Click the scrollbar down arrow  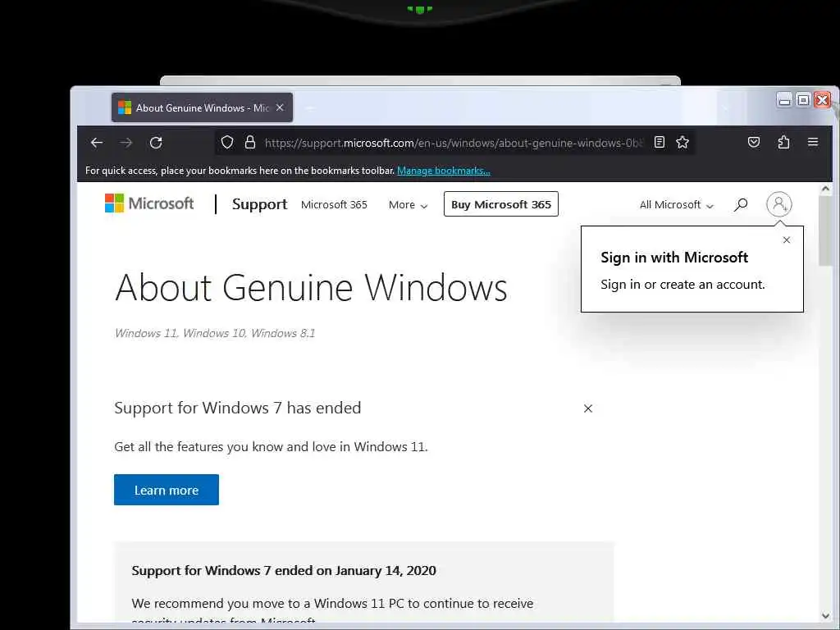(825, 616)
